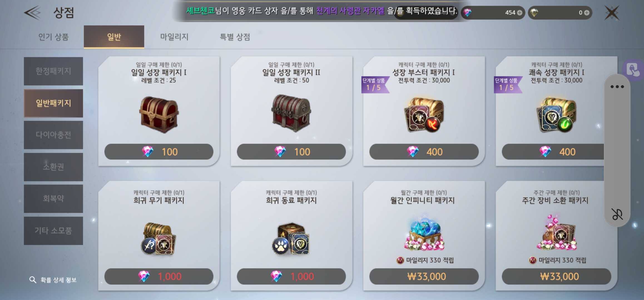Tap the plus icon next to 0 currency

pyautogui.click(x=587, y=13)
